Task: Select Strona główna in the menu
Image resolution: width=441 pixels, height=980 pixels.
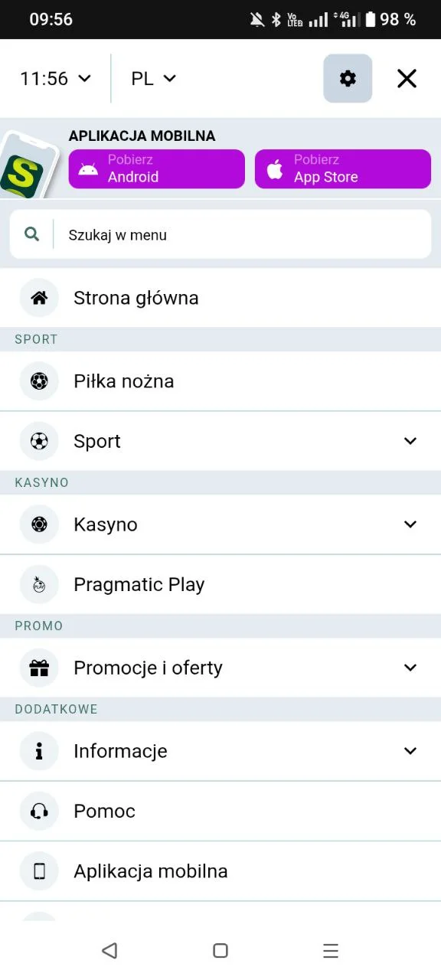Action: click(x=136, y=298)
